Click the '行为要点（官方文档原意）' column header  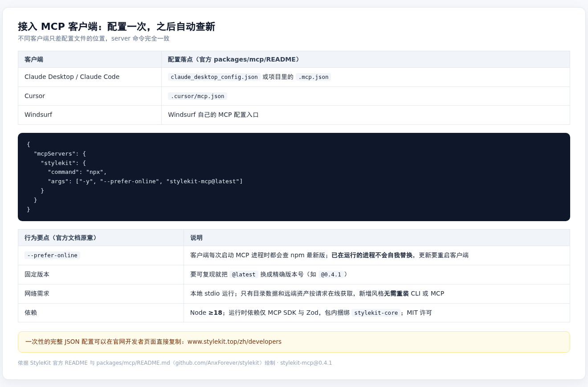tap(101, 238)
